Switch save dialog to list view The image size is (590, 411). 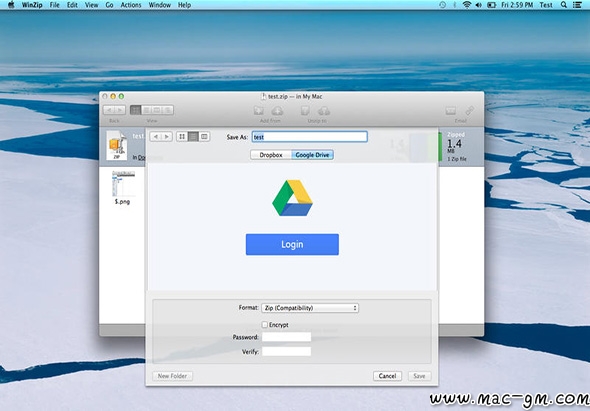point(193,137)
